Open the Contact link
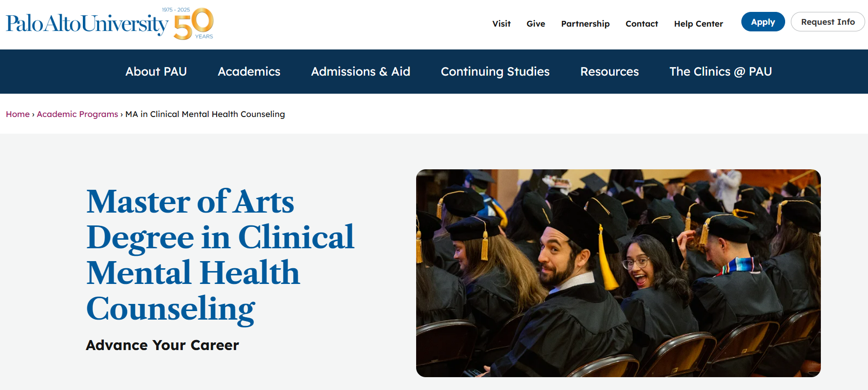868x390 pixels. pyautogui.click(x=641, y=24)
